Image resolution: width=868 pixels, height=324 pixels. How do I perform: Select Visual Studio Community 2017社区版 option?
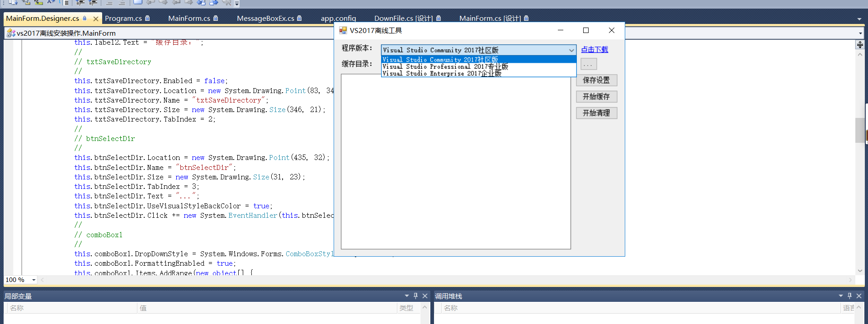[479, 59]
